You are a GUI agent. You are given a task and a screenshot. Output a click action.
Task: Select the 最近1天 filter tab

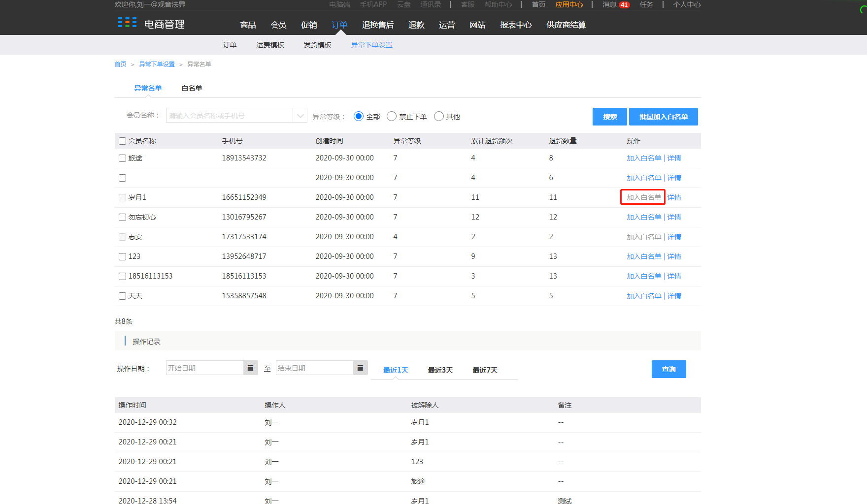pyautogui.click(x=396, y=370)
